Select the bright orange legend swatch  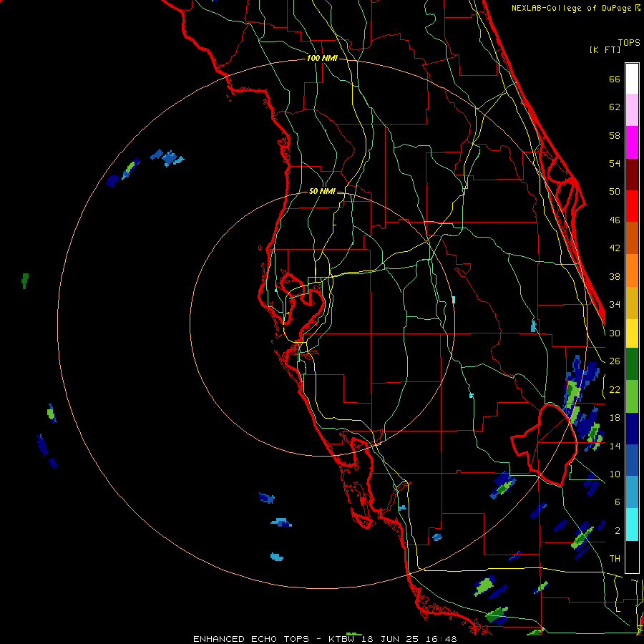[x=632, y=270]
